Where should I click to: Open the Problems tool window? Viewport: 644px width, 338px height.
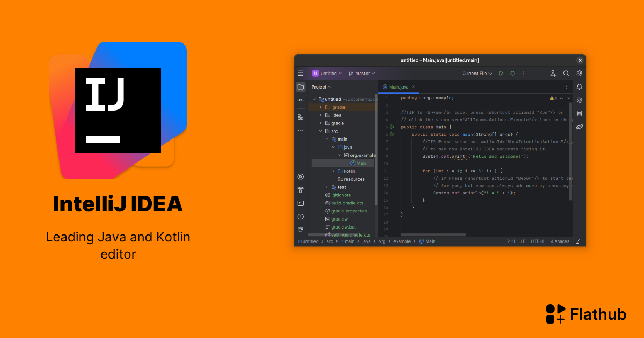click(x=301, y=216)
